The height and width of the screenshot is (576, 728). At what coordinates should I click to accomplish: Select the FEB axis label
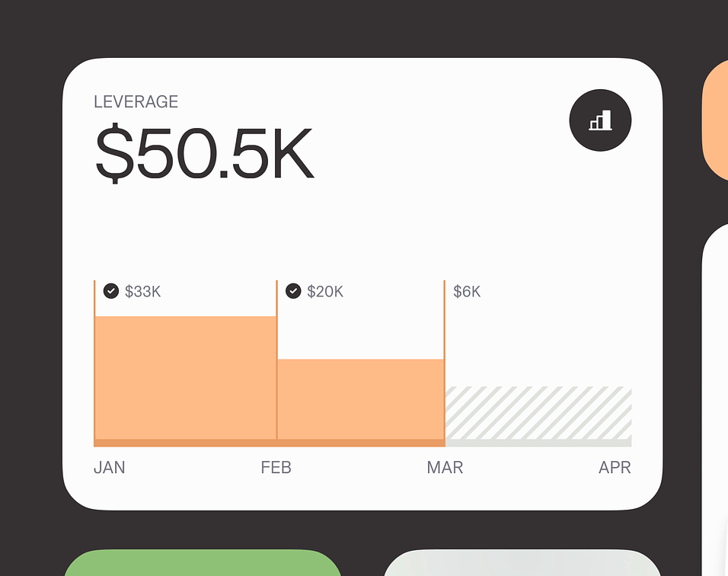tap(276, 467)
